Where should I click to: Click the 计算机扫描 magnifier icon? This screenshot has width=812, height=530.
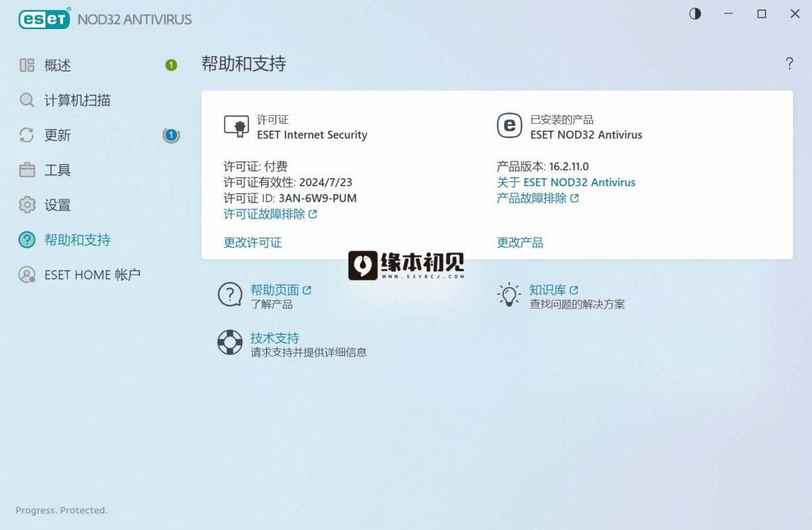tap(27, 100)
